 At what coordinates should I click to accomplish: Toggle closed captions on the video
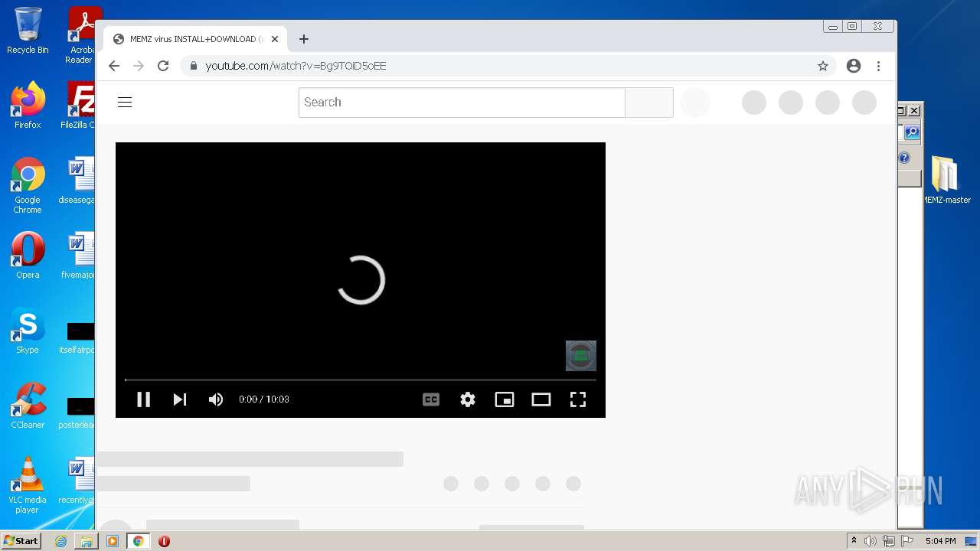(x=431, y=399)
